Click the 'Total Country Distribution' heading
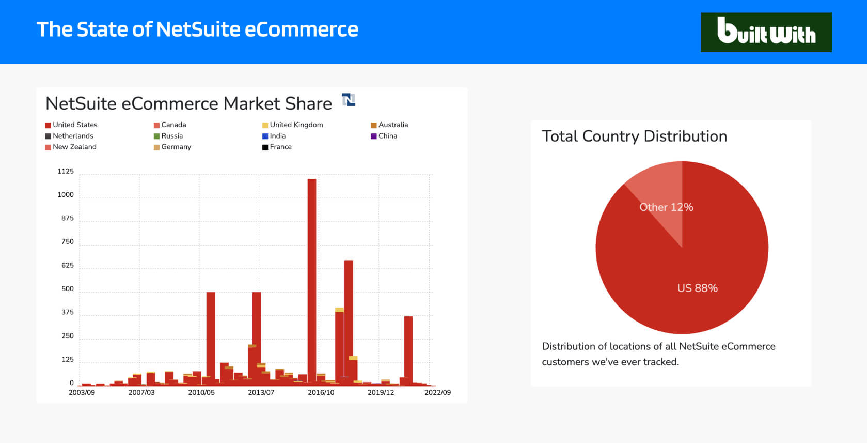The width and height of the screenshot is (868, 443). pos(634,136)
